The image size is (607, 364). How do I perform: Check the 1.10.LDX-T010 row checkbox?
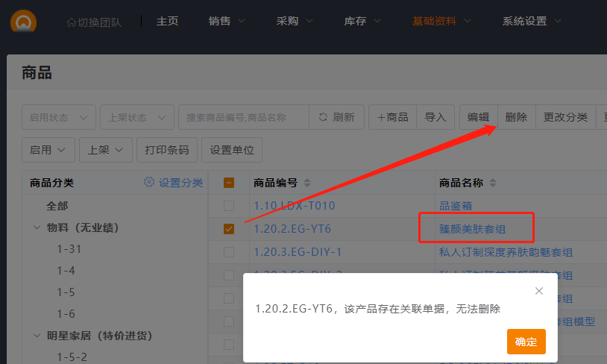pos(229,206)
